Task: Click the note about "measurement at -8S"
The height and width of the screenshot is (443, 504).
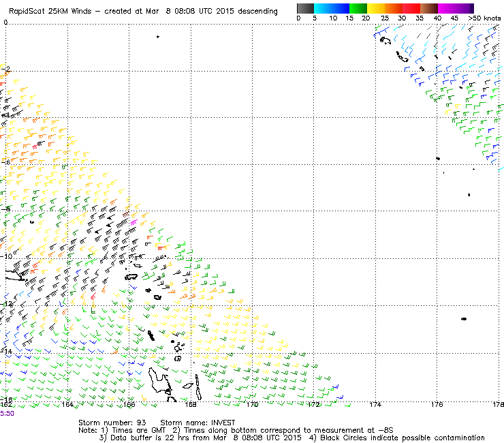Action: pyautogui.click(x=283, y=431)
